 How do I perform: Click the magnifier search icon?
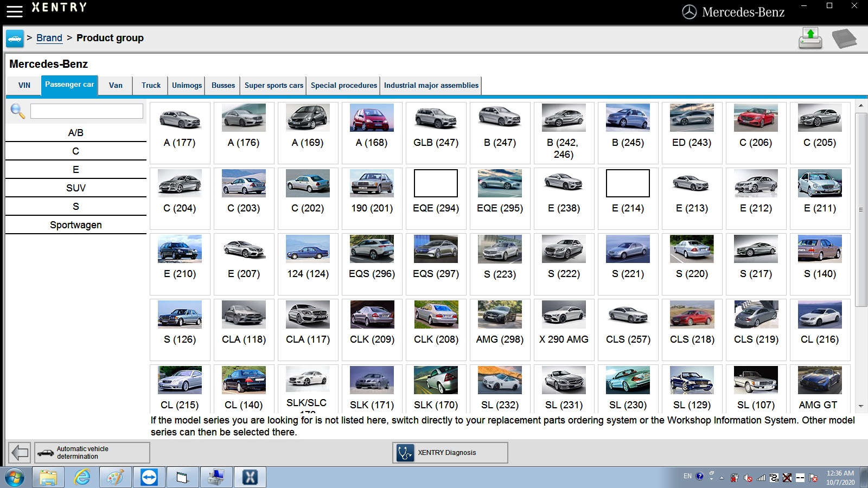(17, 111)
